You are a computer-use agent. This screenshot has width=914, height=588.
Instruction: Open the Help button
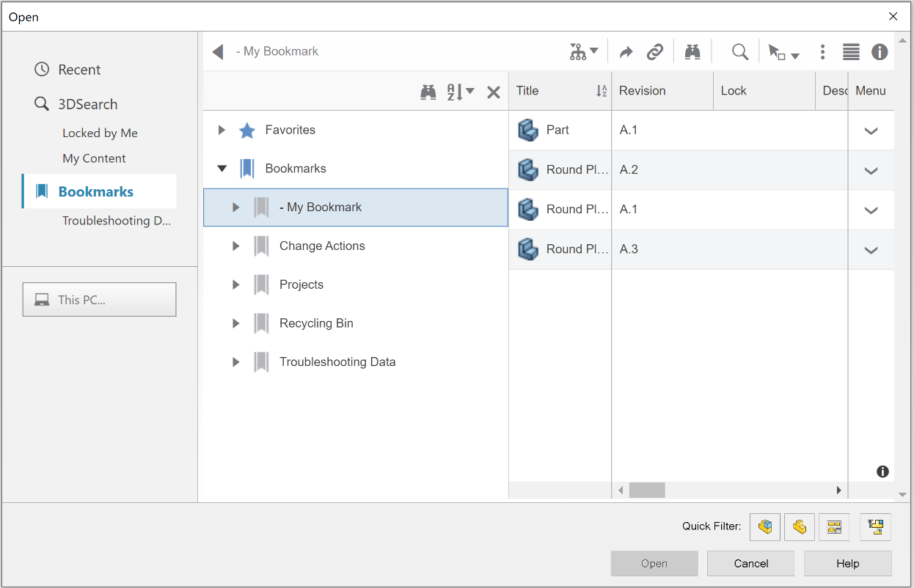pyautogui.click(x=847, y=563)
